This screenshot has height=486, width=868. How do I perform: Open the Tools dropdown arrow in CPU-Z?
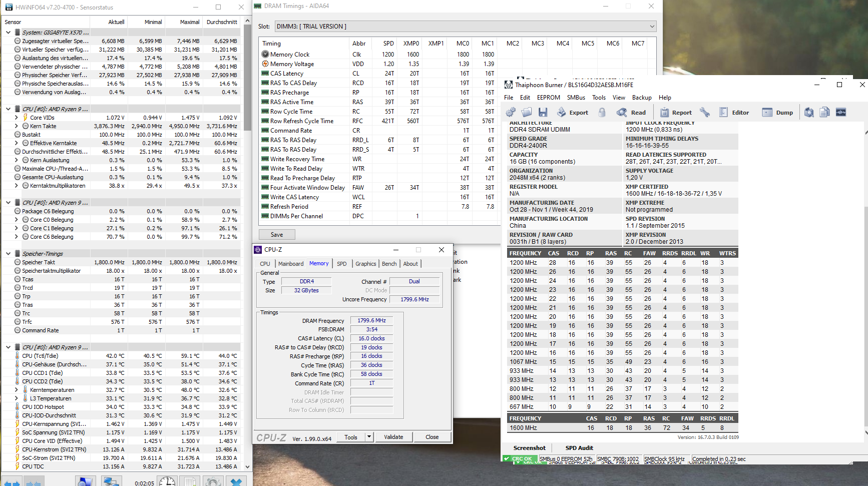[369, 437]
